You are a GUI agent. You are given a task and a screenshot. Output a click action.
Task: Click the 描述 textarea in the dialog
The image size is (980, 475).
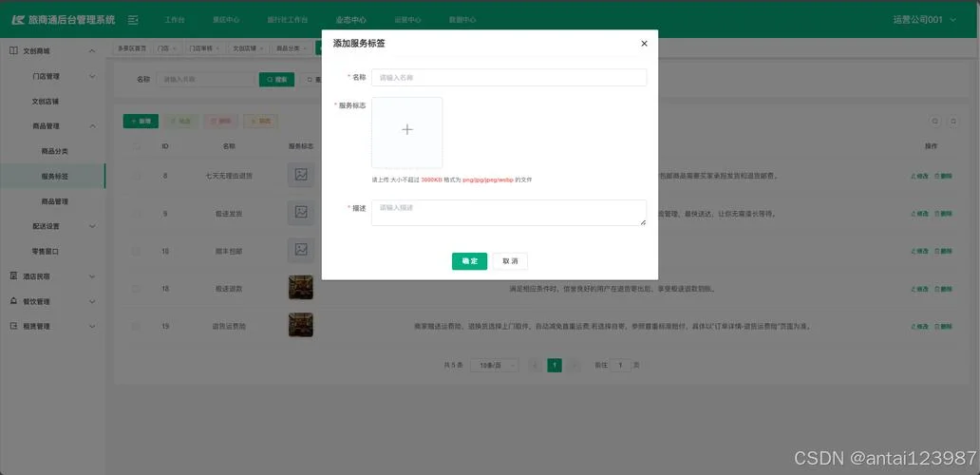pyautogui.click(x=509, y=213)
